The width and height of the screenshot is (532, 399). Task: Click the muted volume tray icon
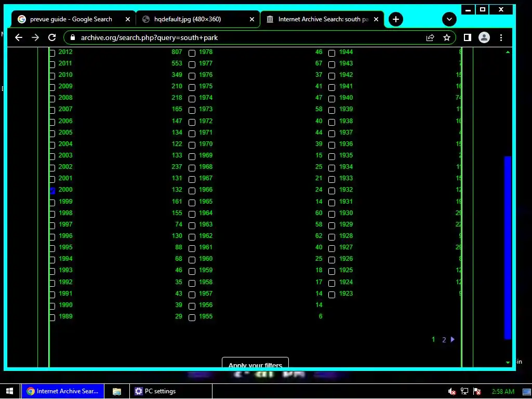click(451, 392)
